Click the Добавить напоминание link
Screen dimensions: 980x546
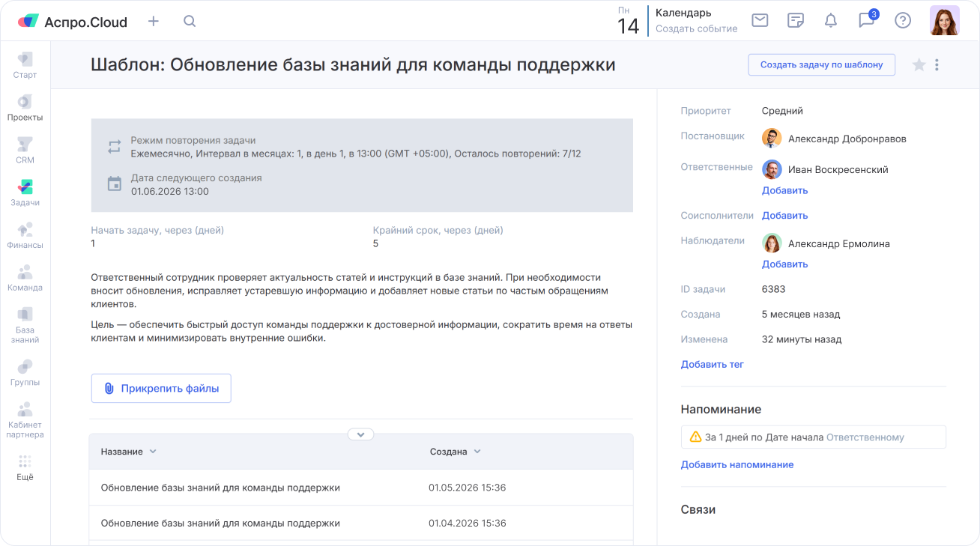736,464
